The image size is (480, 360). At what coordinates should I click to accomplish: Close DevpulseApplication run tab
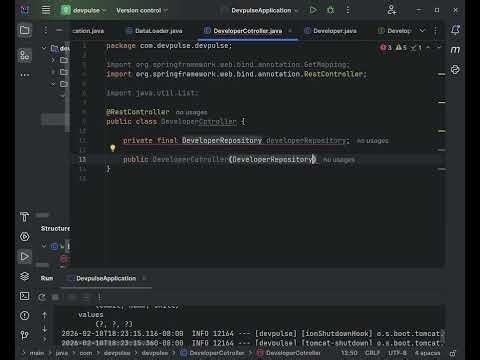click(144, 278)
